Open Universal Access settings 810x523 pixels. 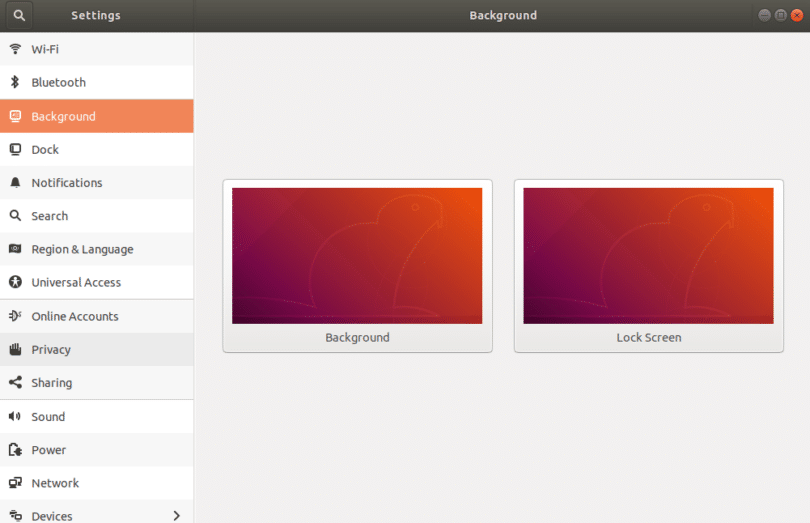(97, 282)
